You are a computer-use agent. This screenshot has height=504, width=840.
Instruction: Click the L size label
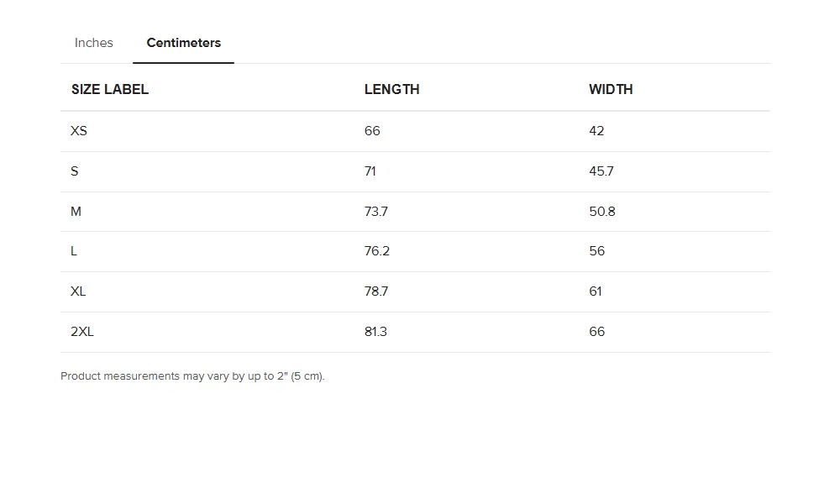[x=74, y=251]
